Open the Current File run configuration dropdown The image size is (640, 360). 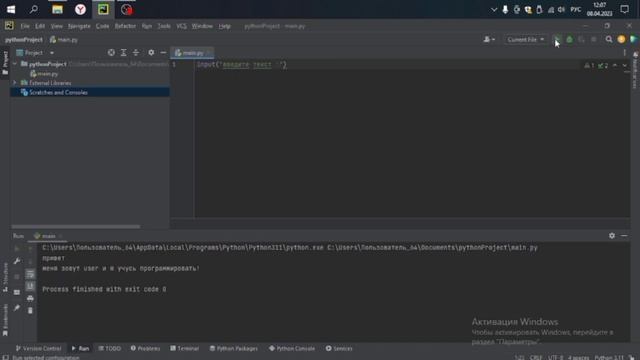pos(526,39)
